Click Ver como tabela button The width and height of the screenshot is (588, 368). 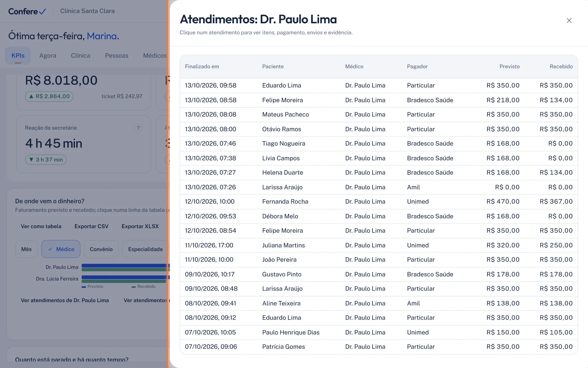(41, 226)
